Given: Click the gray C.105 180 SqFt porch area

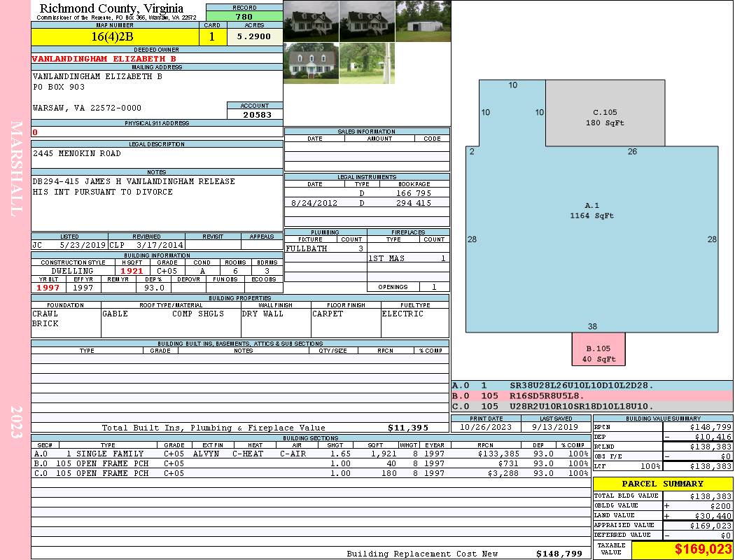Looking at the screenshot, I should coord(605,113).
